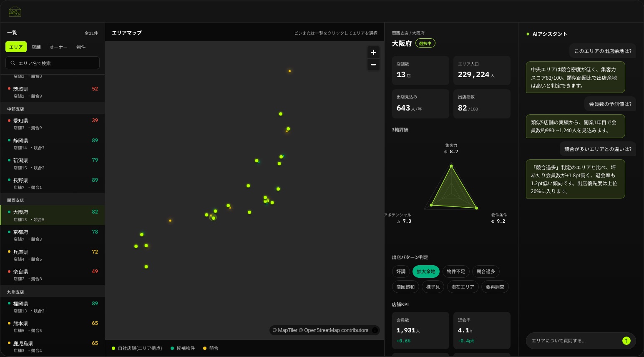
Task: Click the エリア名で検索 search field
Action: coord(53,63)
